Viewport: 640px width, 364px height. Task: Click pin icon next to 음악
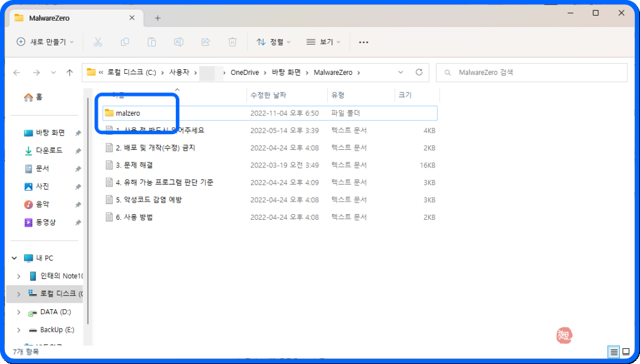tap(78, 205)
